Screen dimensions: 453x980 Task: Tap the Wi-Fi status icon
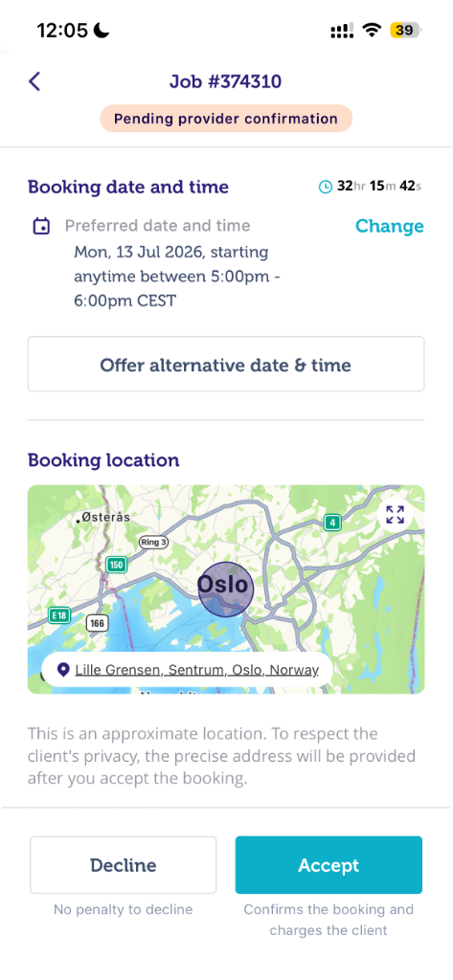373,30
